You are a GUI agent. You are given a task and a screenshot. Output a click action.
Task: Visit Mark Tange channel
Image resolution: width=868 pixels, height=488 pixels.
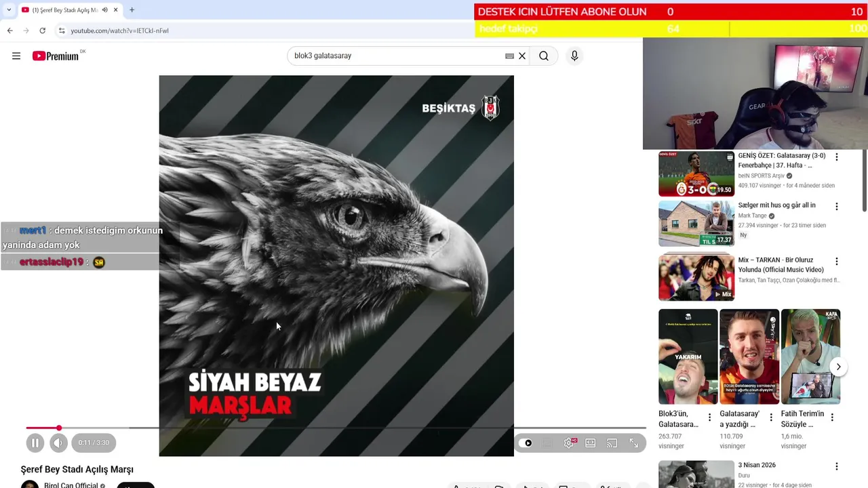coord(752,216)
